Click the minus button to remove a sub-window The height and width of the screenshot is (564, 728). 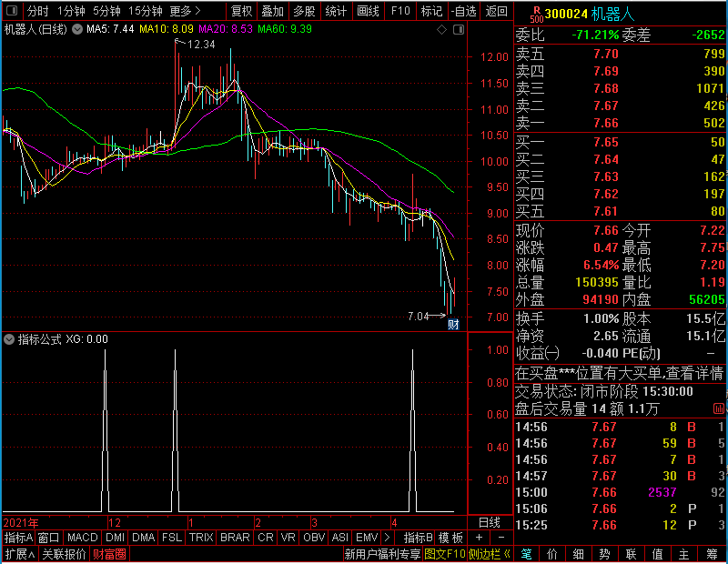tap(501, 538)
